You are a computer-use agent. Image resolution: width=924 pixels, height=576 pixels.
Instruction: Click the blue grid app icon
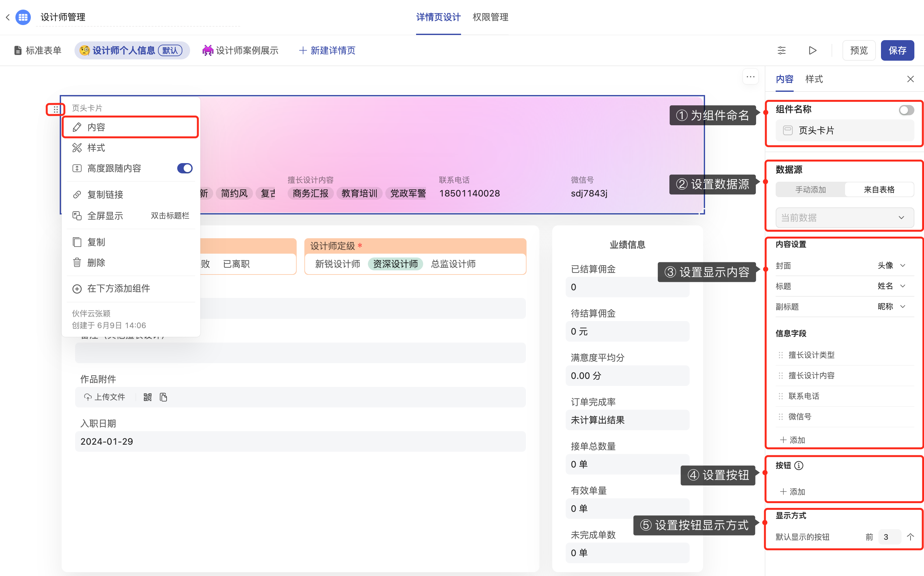[x=23, y=17]
